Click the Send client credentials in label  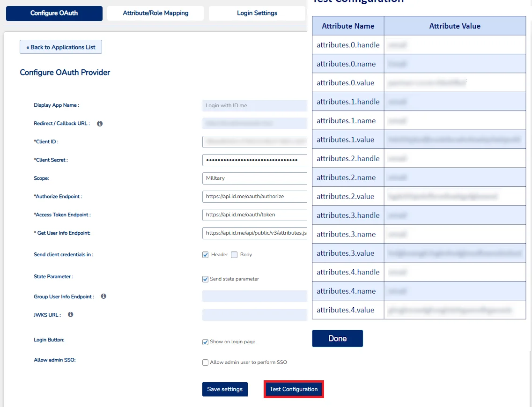point(63,255)
